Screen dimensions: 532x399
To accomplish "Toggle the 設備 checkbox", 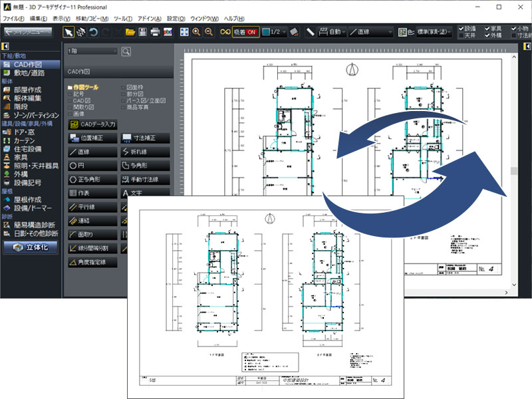I will tap(462, 28).
